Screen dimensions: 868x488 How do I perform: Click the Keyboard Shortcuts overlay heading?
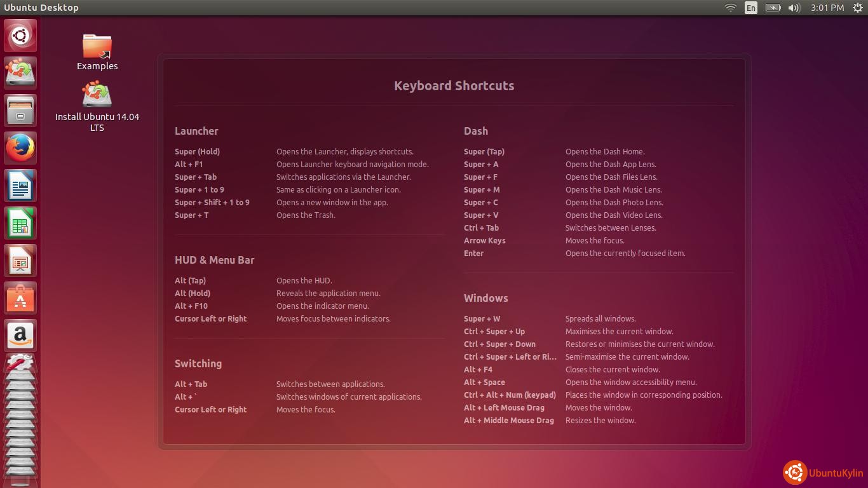(454, 86)
